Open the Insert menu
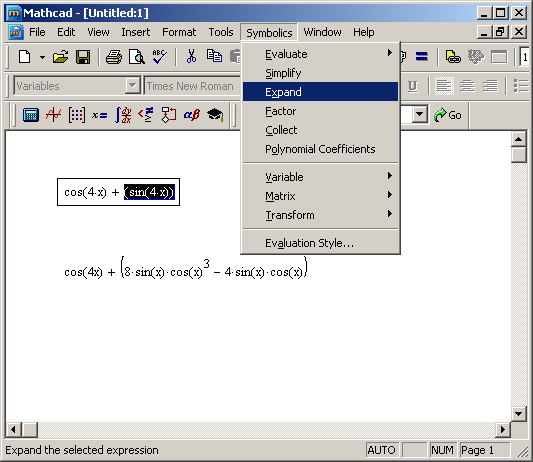Image resolution: width=533 pixels, height=462 pixels. [x=136, y=32]
